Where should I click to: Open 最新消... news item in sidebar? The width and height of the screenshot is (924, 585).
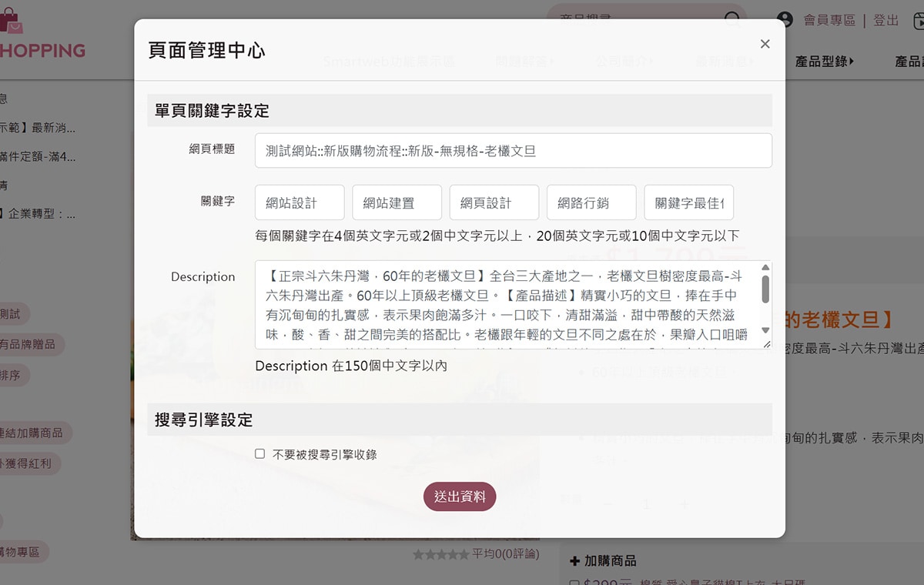38,128
